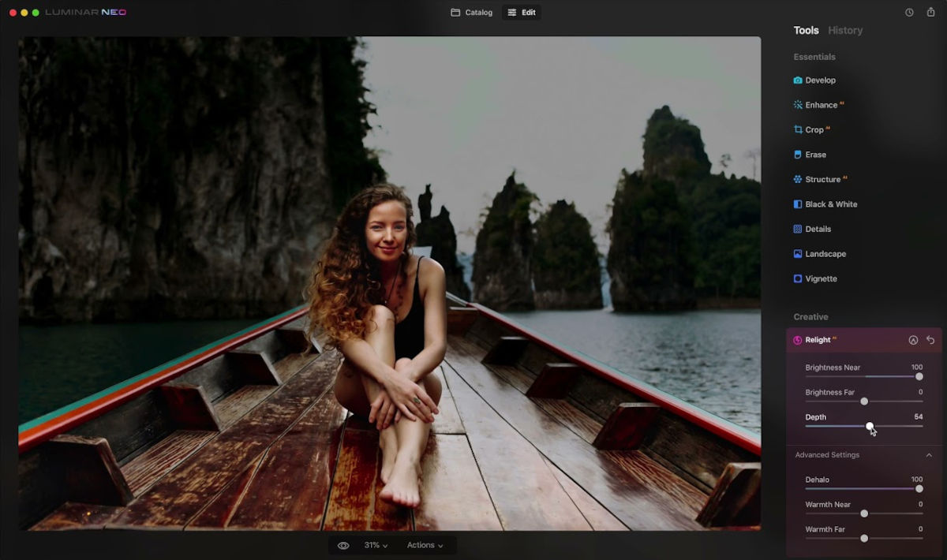Select the Erase tool

(x=815, y=155)
